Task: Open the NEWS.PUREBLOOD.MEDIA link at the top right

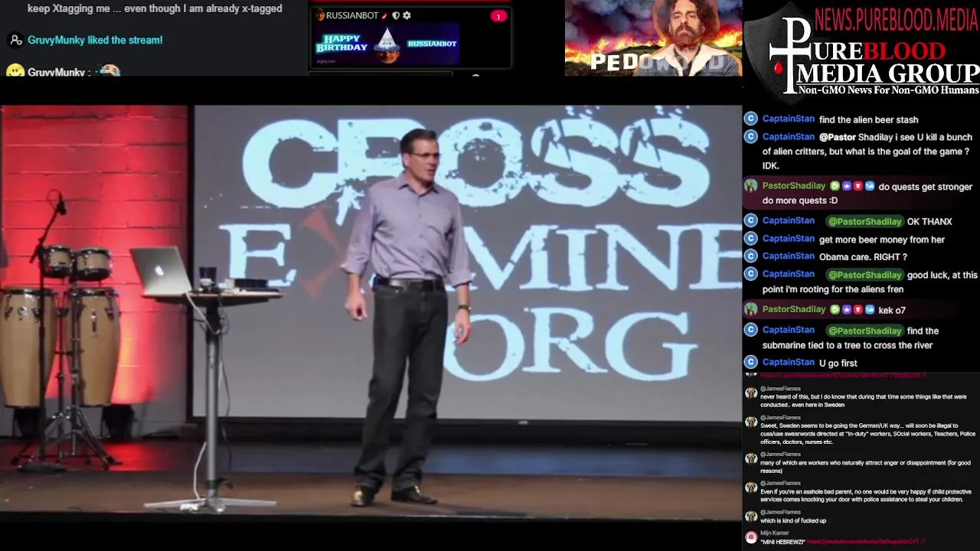Action: (897, 19)
